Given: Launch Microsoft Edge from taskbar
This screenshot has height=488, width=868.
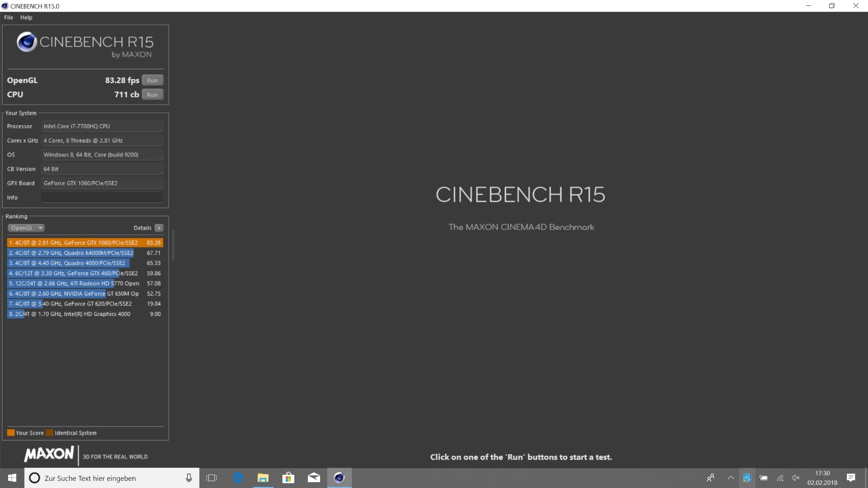Looking at the screenshot, I should (238, 478).
